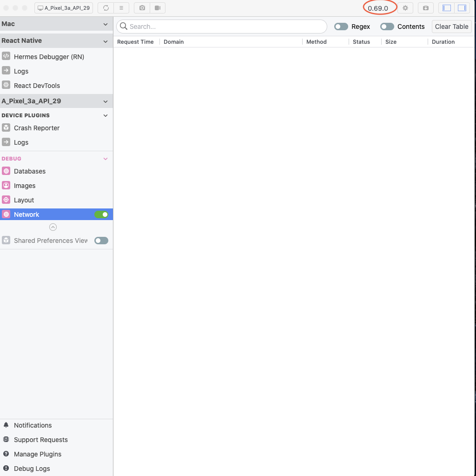The image size is (476, 476).
Task: Open the Crash Reporter plugin
Action: (36, 127)
